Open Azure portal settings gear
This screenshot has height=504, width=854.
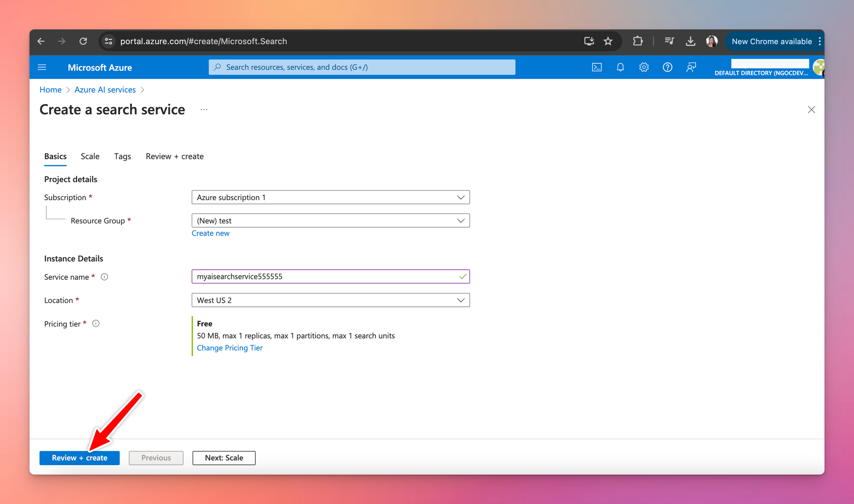coord(644,67)
